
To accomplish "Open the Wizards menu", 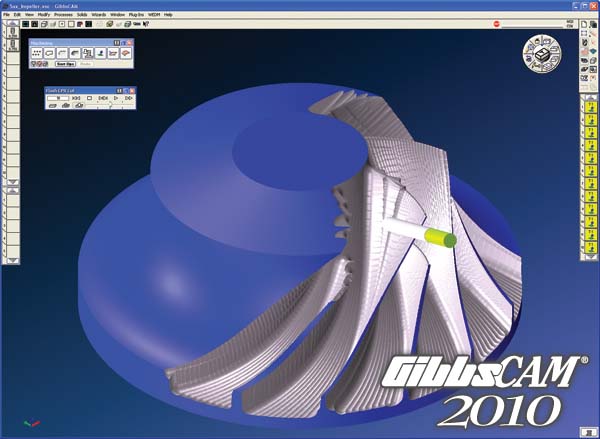I will (99, 15).
